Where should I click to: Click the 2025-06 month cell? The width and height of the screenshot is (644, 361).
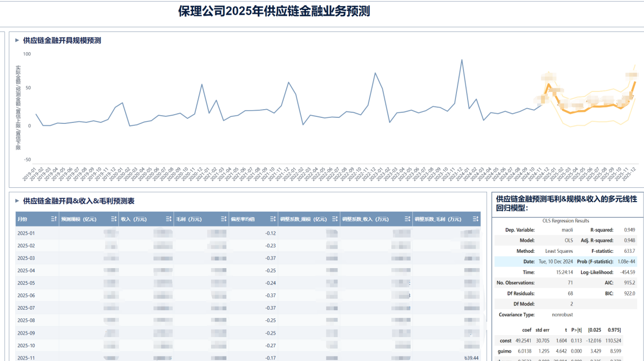[26, 296]
